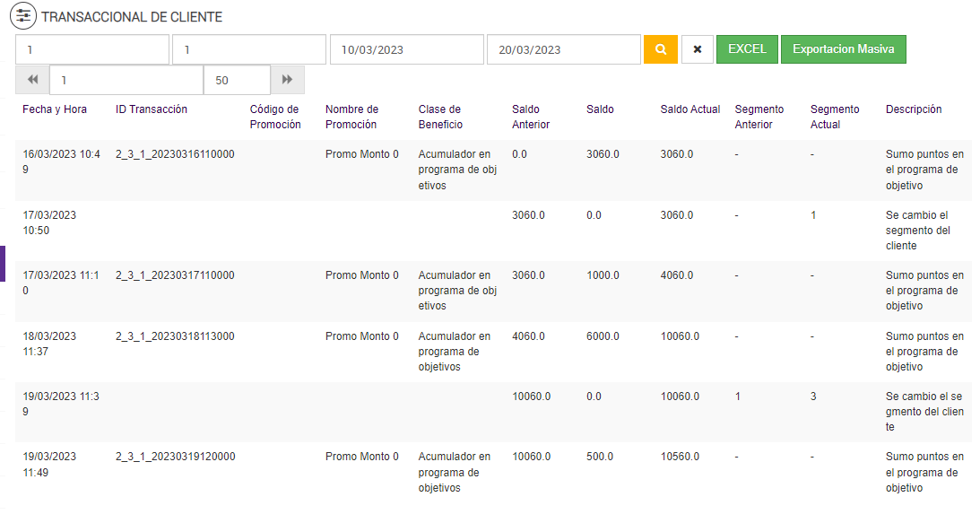
Task: Click the Fecha y Hora column header
Action: pyautogui.click(x=55, y=109)
